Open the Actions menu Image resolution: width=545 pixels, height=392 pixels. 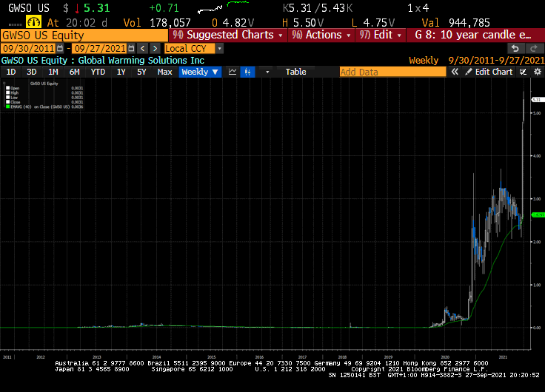[320, 35]
